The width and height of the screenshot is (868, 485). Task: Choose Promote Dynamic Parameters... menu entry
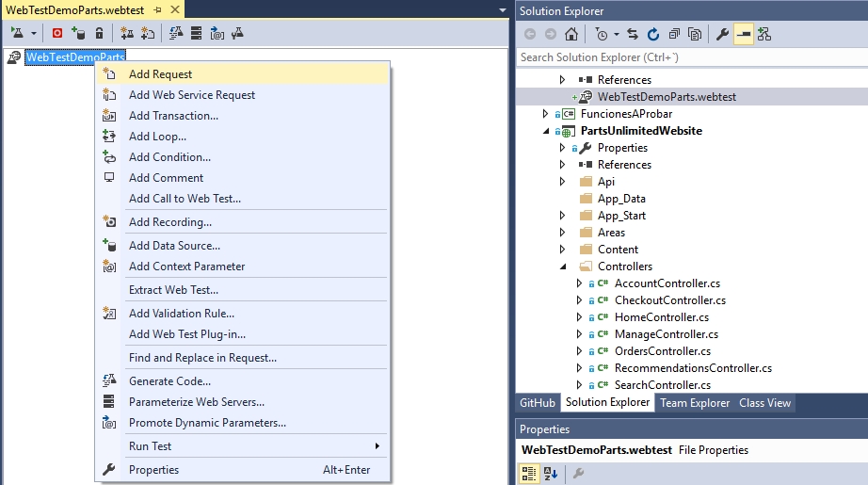(243, 423)
